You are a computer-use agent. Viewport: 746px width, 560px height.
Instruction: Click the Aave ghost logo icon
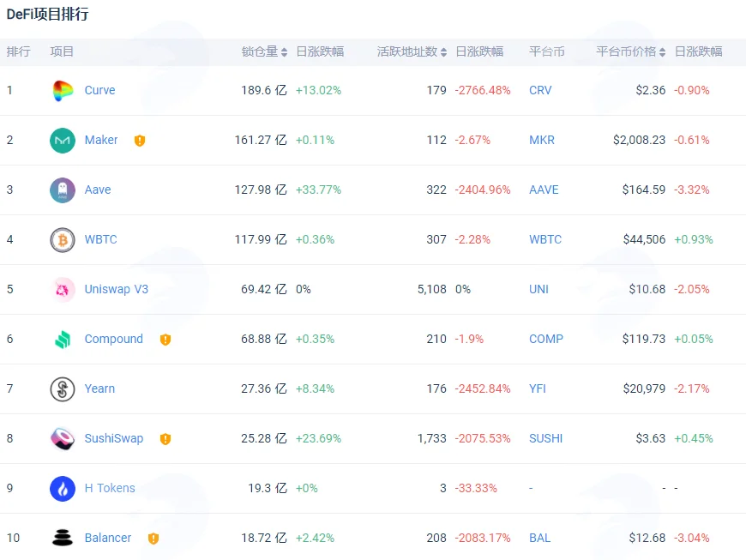pyautogui.click(x=63, y=190)
